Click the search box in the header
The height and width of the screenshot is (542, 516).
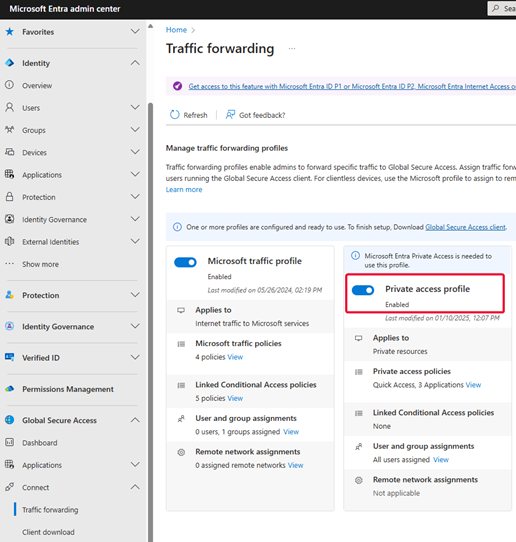(x=502, y=8)
